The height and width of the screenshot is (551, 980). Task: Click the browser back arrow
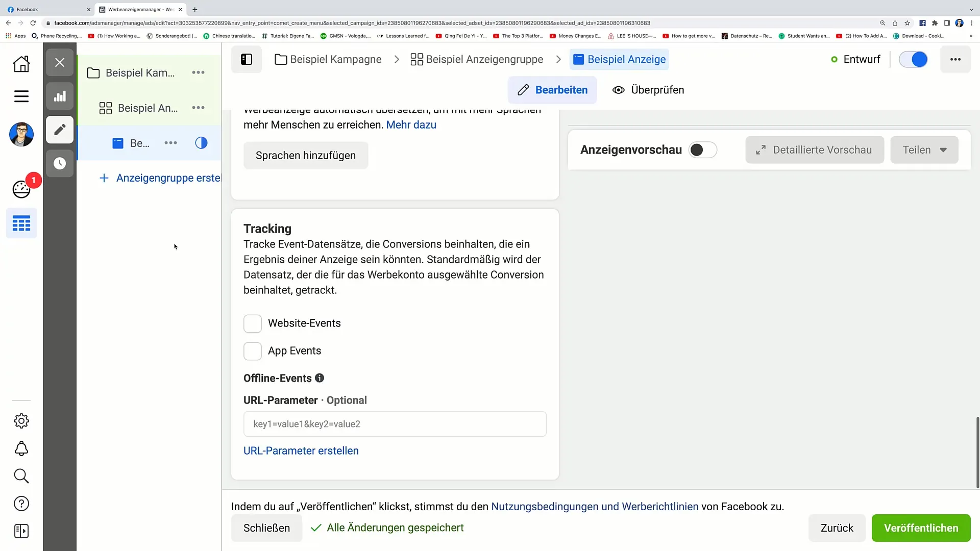8,23
